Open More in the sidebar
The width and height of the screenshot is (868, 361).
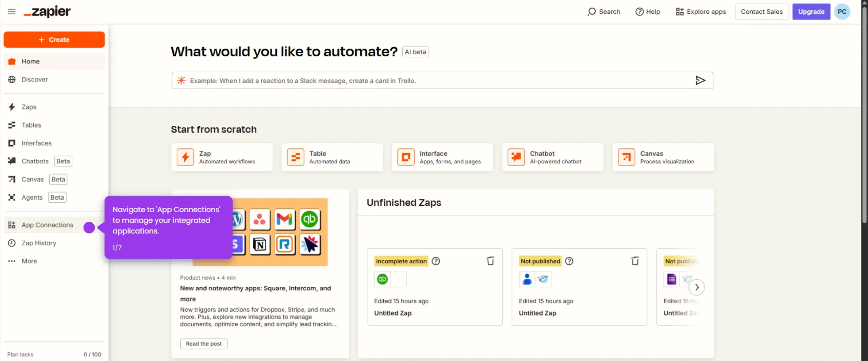(54, 261)
